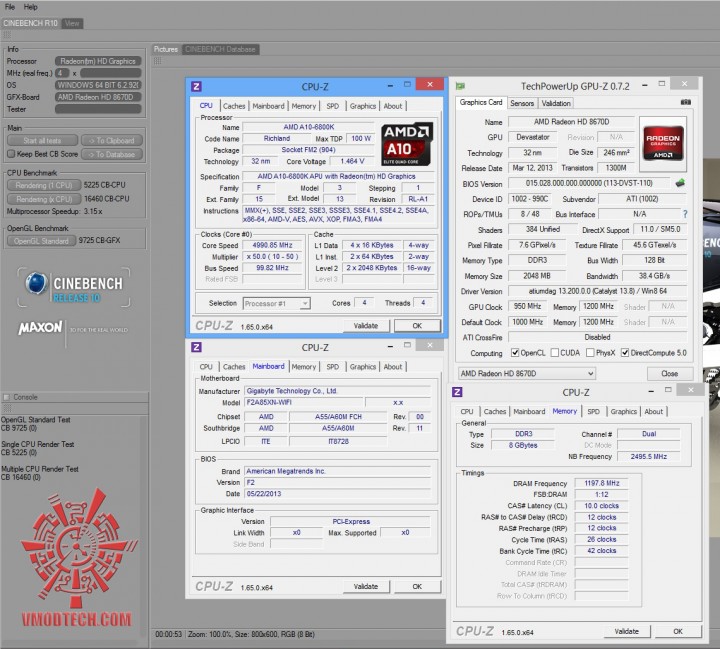Toggle the Console panel checkbox
The width and height of the screenshot is (720, 649).
coord(6,397)
